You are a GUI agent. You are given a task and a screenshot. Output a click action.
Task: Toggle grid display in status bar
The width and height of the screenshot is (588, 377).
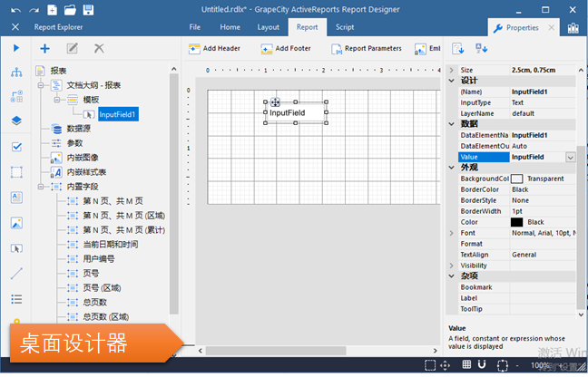tap(466, 364)
